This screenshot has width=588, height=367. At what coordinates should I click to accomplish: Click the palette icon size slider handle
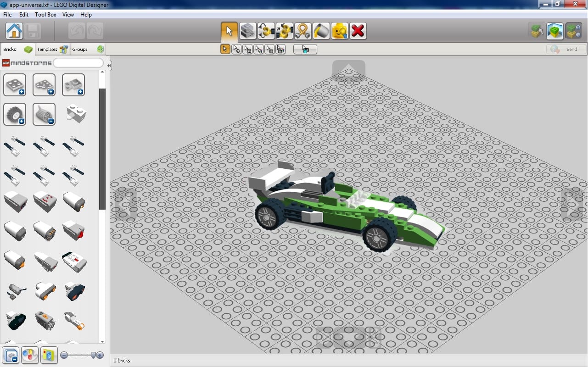pos(94,355)
